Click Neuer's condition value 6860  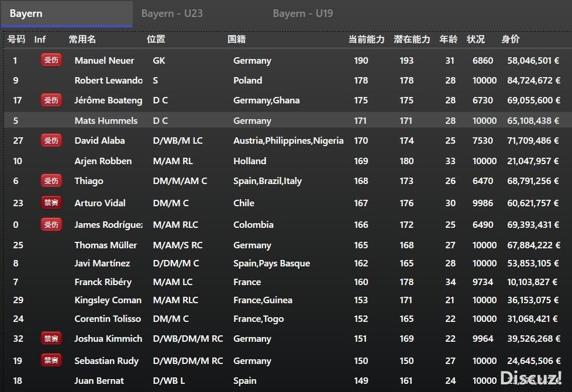(x=483, y=61)
